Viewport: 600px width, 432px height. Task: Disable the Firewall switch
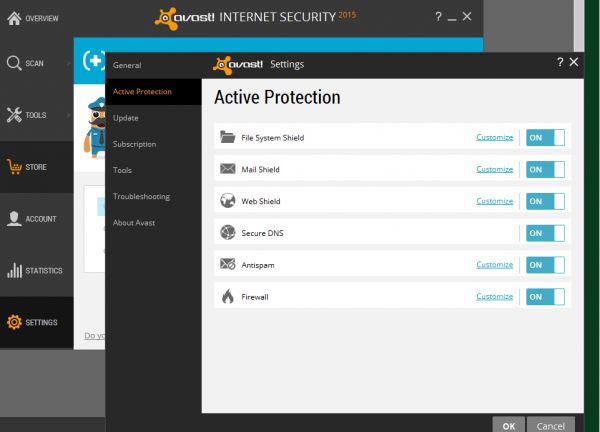[545, 297]
